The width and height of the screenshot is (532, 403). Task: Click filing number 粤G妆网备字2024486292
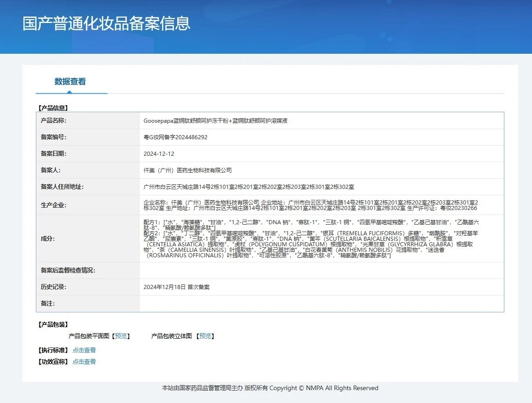175,137
